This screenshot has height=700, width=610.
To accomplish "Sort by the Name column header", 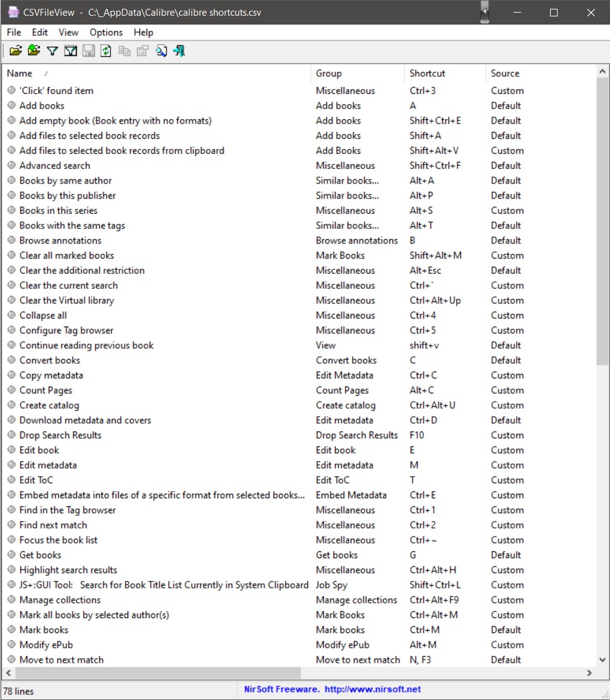I will pos(156,73).
